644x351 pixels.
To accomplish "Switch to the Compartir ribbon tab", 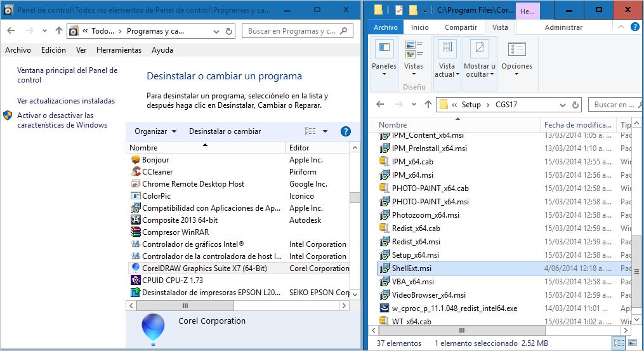I will tap(461, 27).
